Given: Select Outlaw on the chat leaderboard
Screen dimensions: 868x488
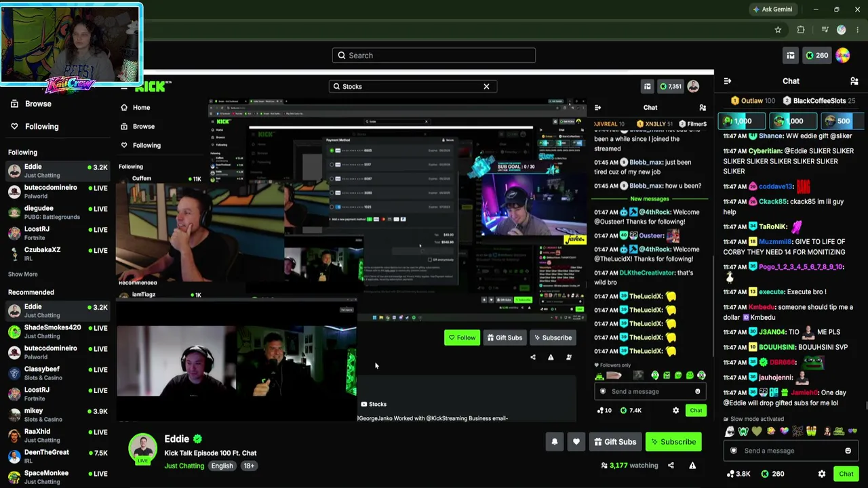Looking at the screenshot, I should coord(752,101).
